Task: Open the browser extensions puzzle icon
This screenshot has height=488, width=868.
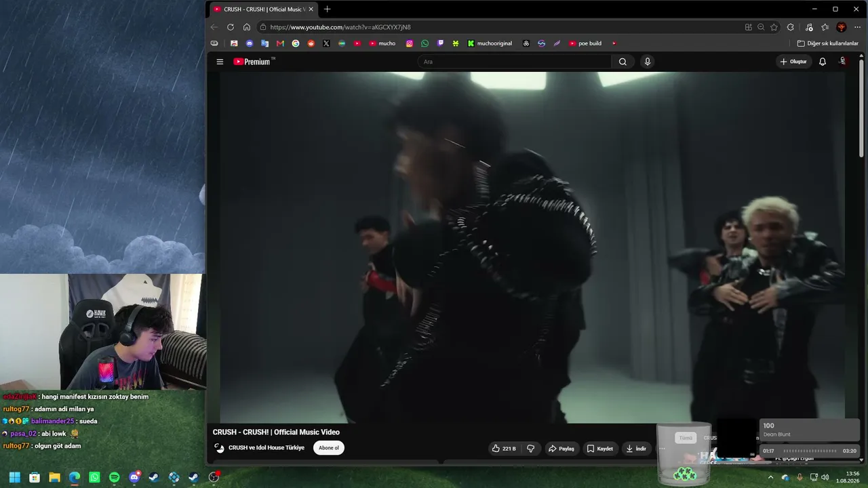Action: (x=791, y=27)
